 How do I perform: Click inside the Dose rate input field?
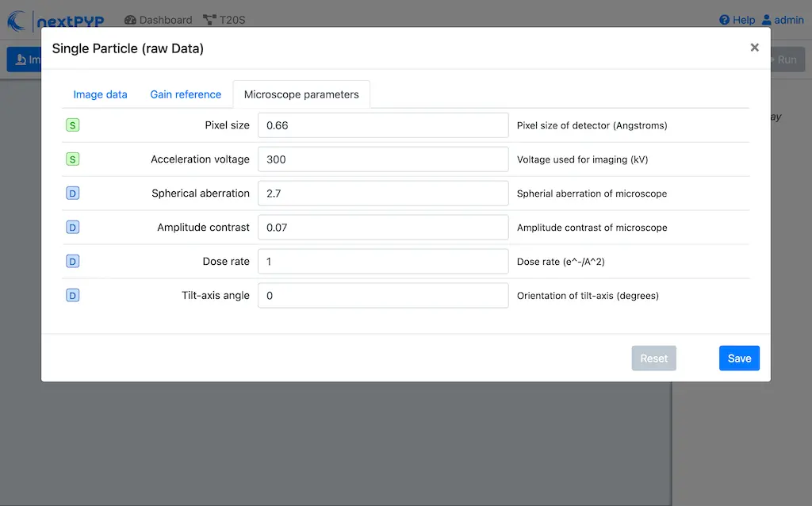click(383, 261)
